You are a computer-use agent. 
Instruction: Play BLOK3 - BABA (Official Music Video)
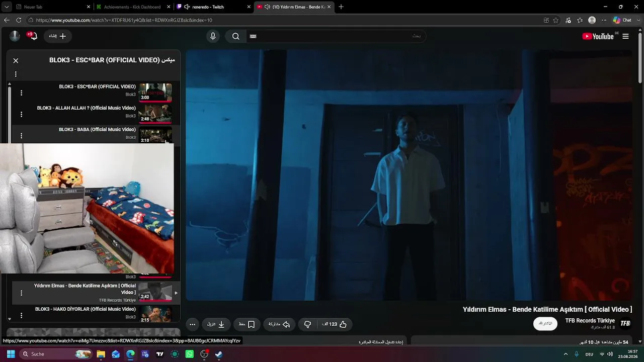click(x=97, y=130)
